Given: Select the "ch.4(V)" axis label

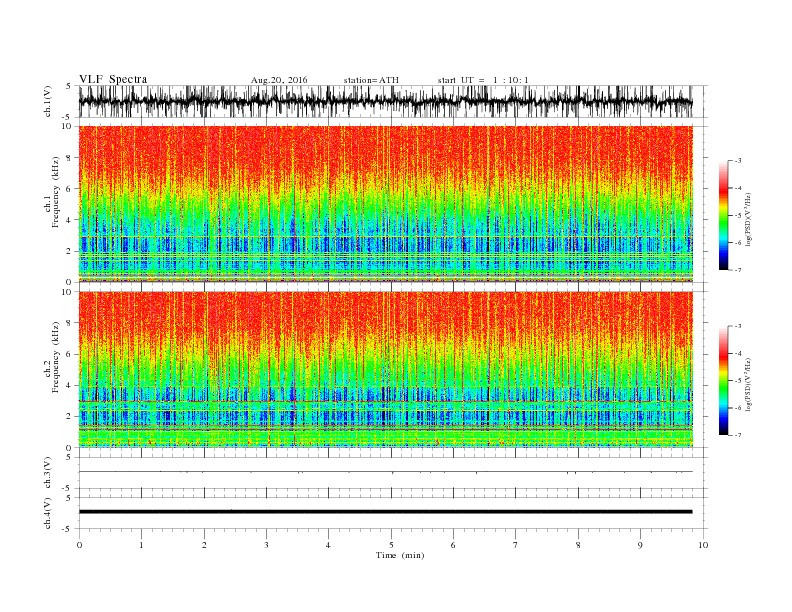Looking at the screenshot, I should pos(48,513).
